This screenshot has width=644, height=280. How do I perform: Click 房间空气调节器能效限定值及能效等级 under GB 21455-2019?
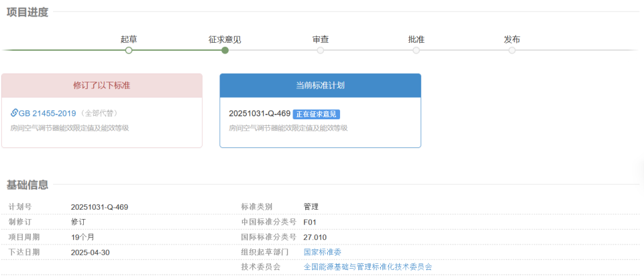click(x=70, y=128)
